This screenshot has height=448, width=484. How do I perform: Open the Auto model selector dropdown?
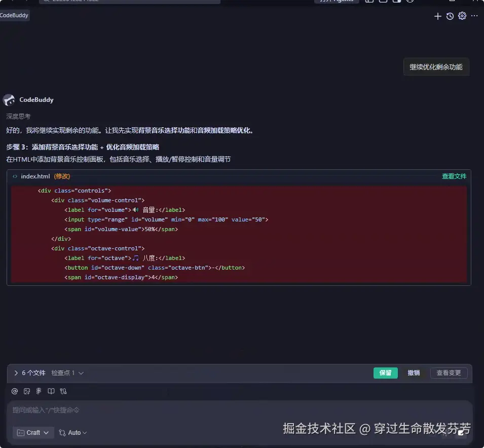click(73, 433)
